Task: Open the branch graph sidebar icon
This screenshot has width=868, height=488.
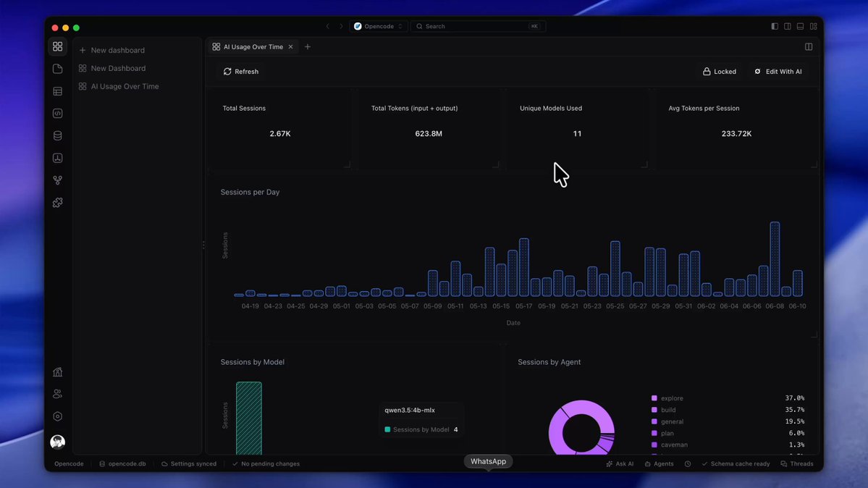Action: click(x=58, y=180)
